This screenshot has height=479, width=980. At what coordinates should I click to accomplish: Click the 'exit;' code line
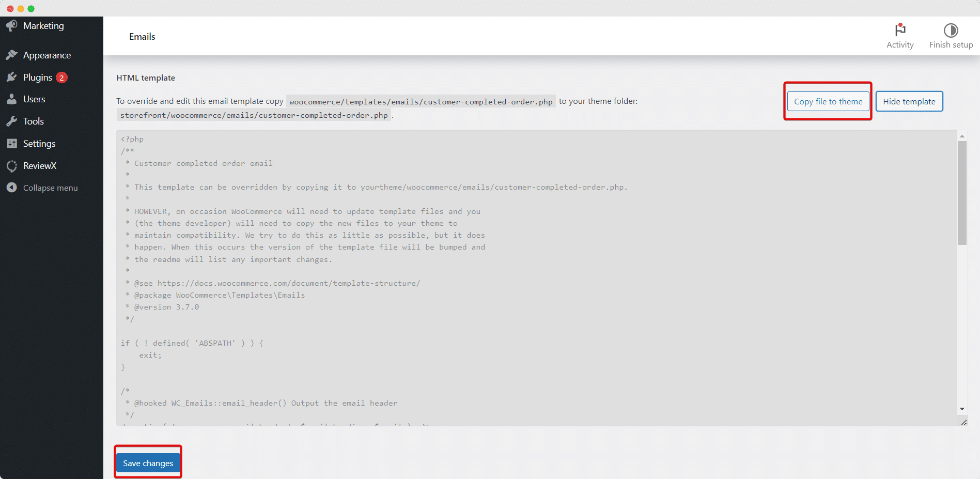[x=150, y=355]
